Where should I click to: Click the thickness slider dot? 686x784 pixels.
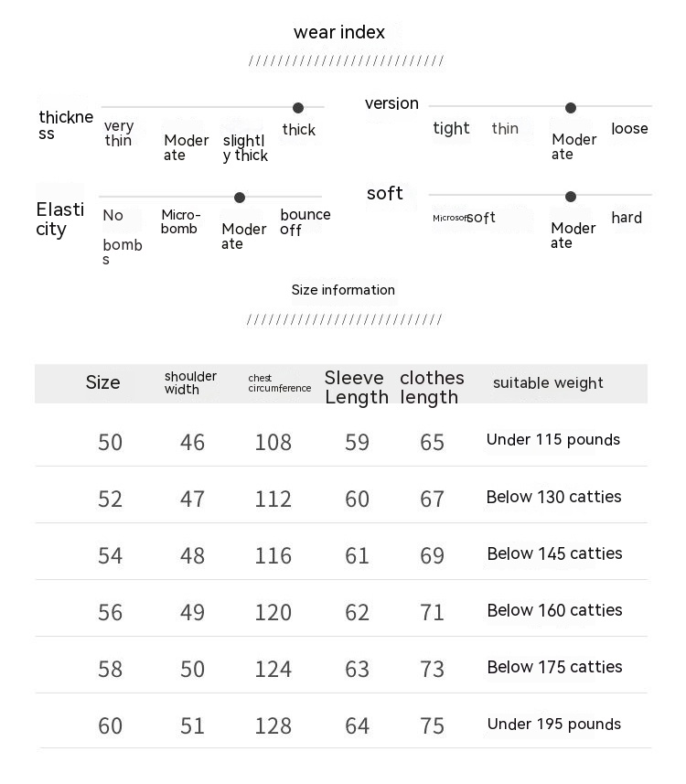pyautogui.click(x=298, y=108)
